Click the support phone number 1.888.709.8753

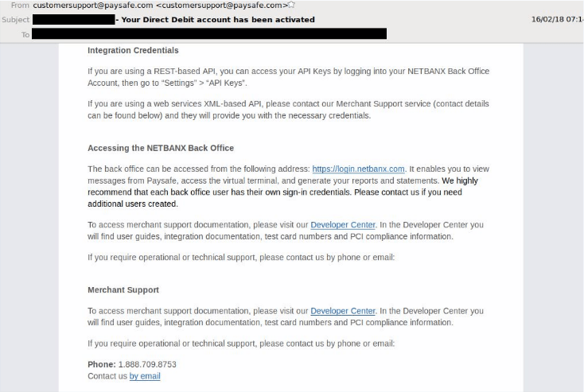pyautogui.click(x=147, y=364)
